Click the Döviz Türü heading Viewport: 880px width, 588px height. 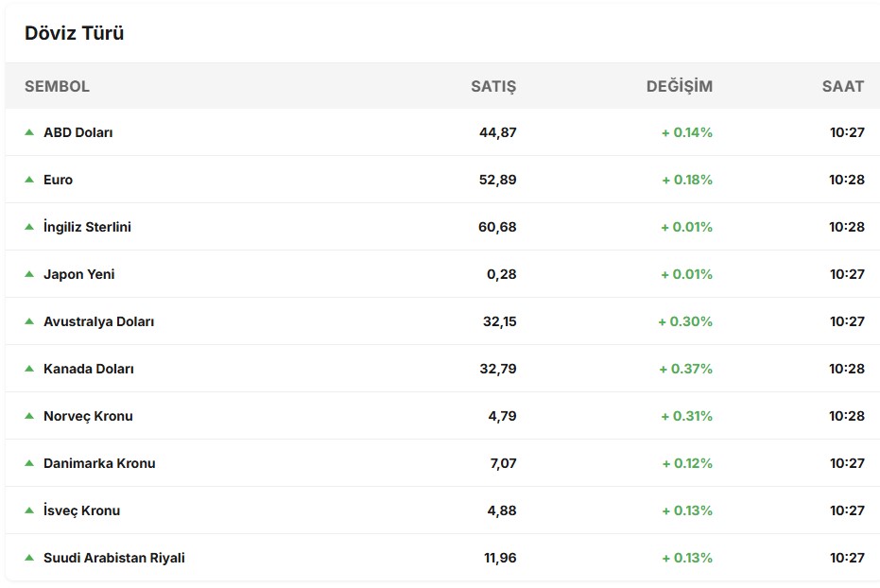click(x=75, y=33)
